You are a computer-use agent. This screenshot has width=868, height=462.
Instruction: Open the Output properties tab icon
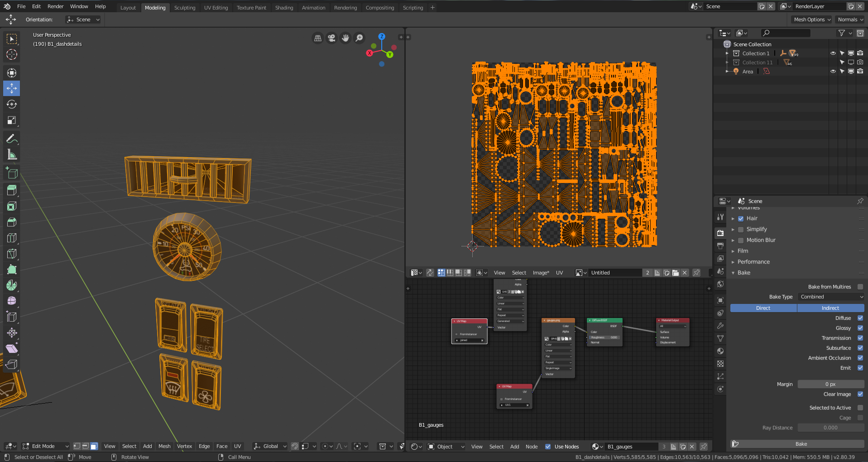pyautogui.click(x=720, y=246)
